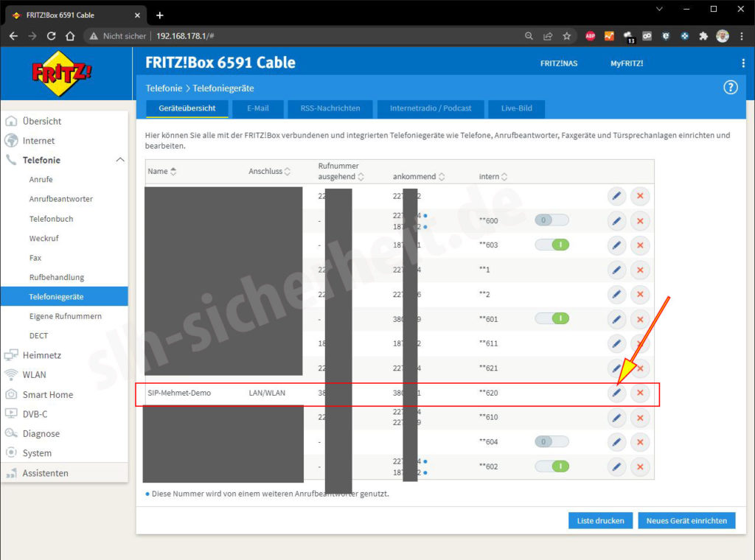755x560 pixels.
Task: Open the Rufbehandlung page
Action: [56, 278]
